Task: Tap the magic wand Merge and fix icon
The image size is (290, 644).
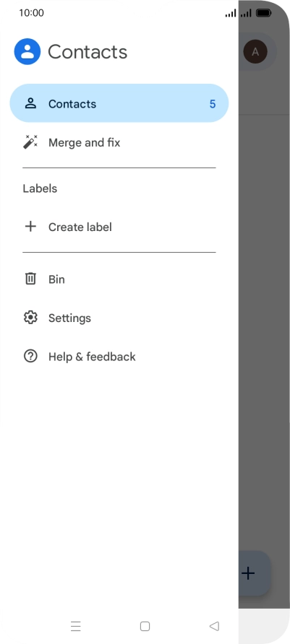Action: click(x=30, y=142)
